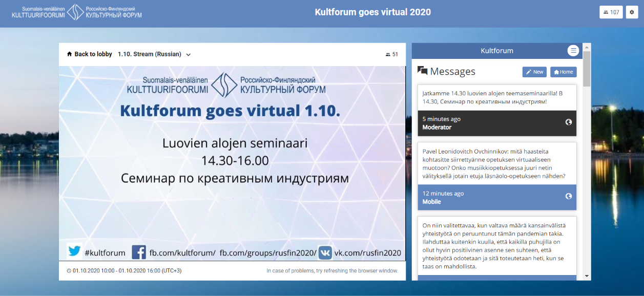The image size is (644, 296).
Task: Click the New message button
Action: point(534,72)
